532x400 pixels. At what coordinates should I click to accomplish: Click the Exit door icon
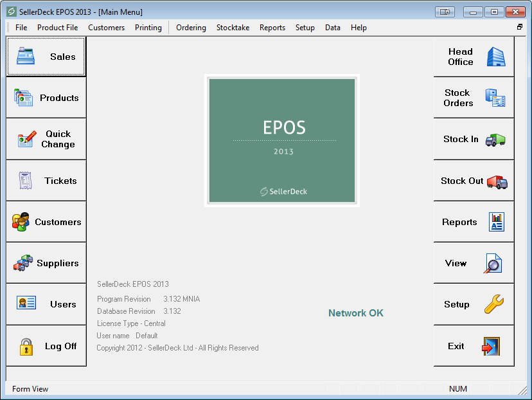click(x=490, y=347)
